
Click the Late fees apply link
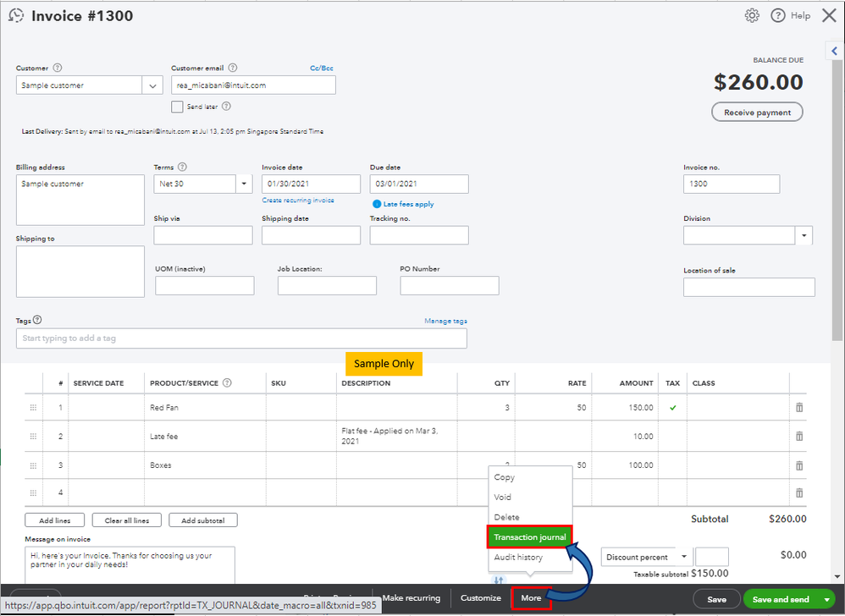(408, 204)
